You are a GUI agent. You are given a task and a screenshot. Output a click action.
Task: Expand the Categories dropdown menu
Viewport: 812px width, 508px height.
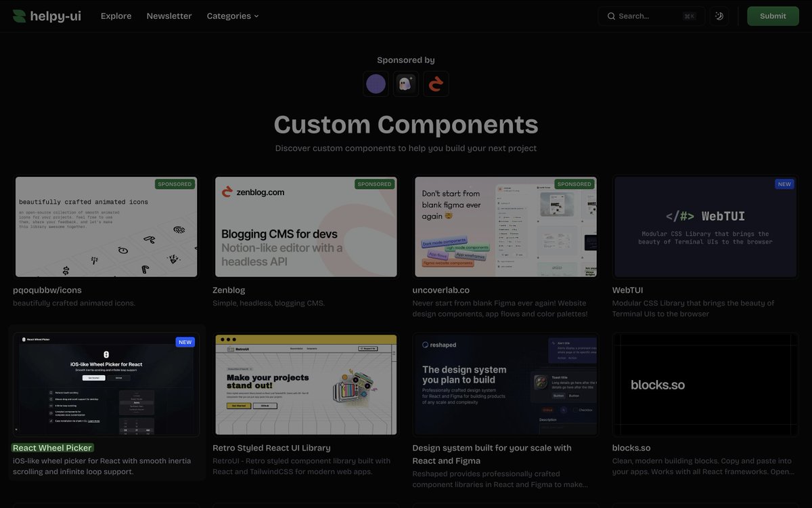point(233,16)
